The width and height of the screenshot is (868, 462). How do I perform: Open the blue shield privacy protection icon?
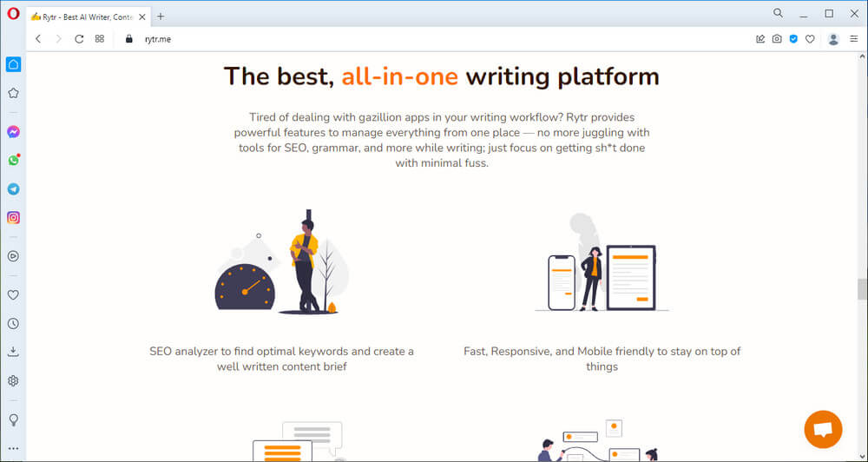794,39
